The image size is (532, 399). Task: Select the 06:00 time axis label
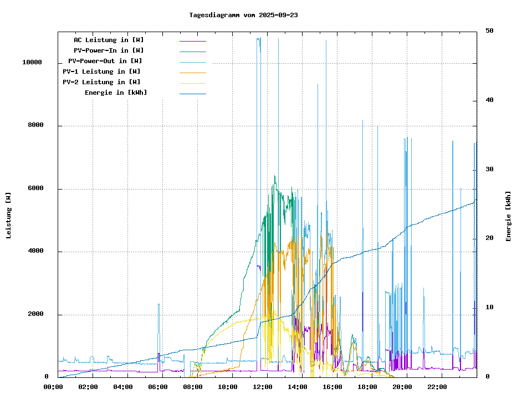160,387
